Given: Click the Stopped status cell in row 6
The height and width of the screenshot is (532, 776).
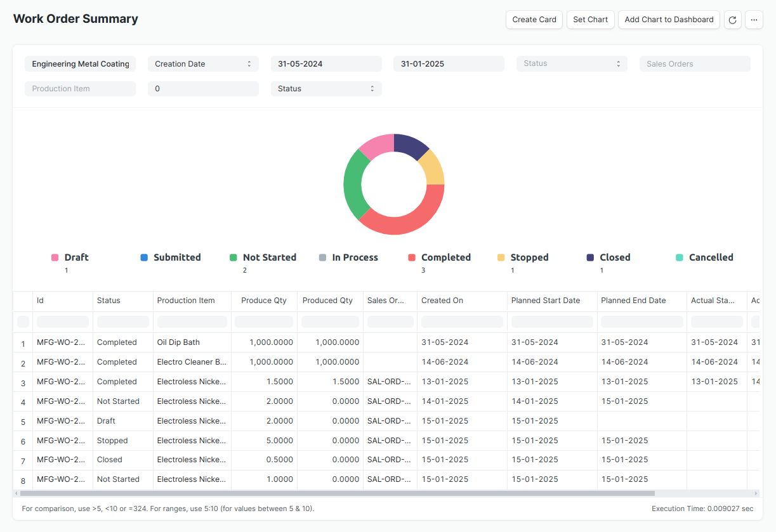Looking at the screenshot, I should (x=123, y=441).
